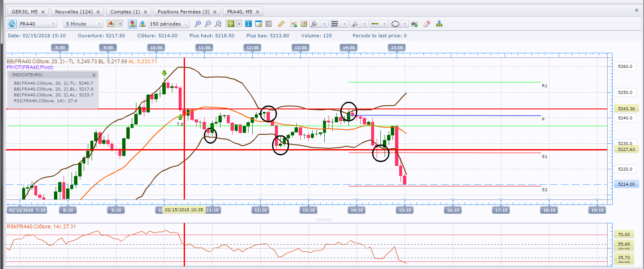
Task: Click the globe symbol icon beside FRA40
Action: [12, 24]
